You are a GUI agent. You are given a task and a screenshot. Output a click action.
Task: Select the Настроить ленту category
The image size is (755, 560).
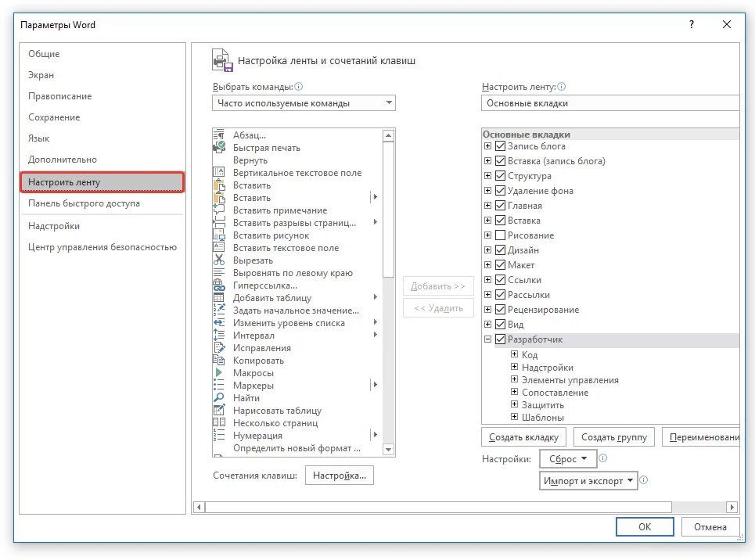pyautogui.click(x=102, y=182)
